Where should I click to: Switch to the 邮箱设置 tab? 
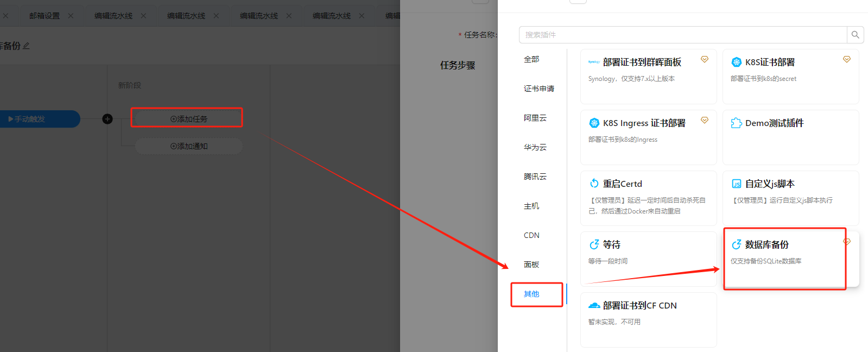[45, 16]
